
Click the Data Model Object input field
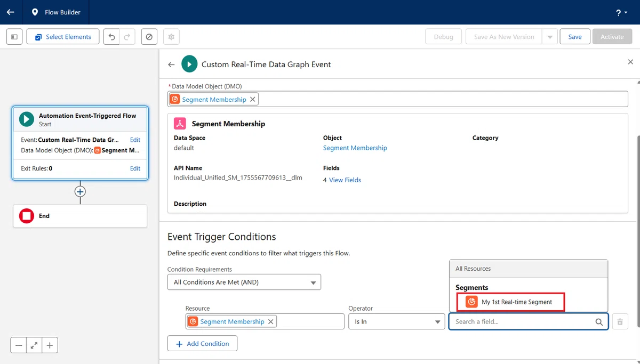click(398, 99)
